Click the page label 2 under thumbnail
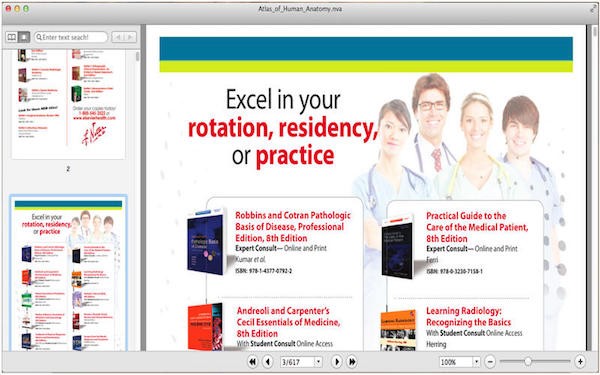The width and height of the screenshot is (600, 375). [68, 169]
